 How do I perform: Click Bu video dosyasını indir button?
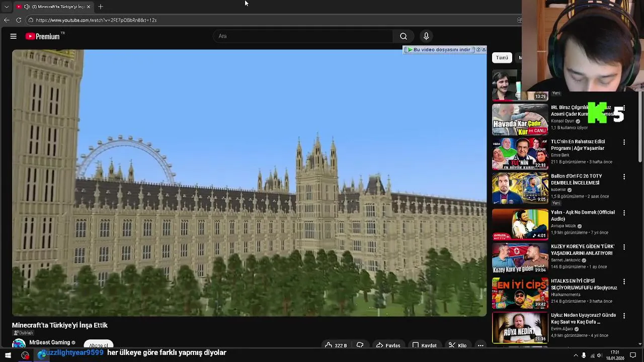[439, 50]
